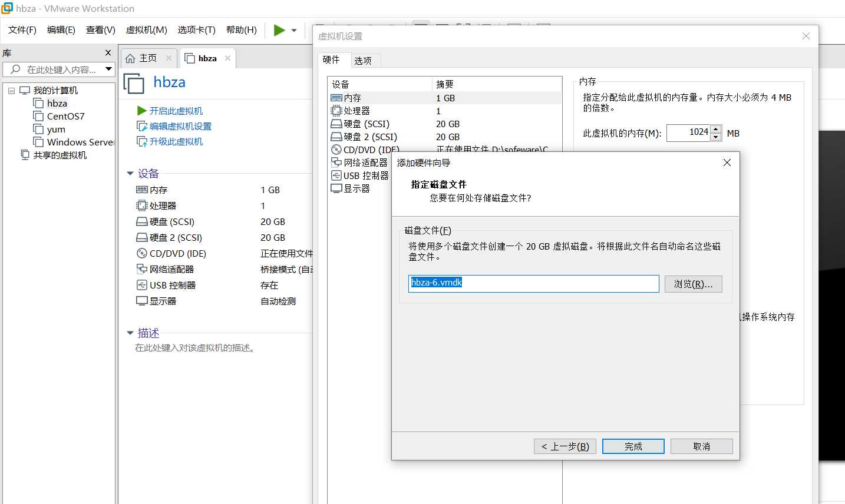Click the green Power On play icon in toolbar
The height and width of the screenshot is (504, 845).
pyautogui.click(x=279, y=30)
